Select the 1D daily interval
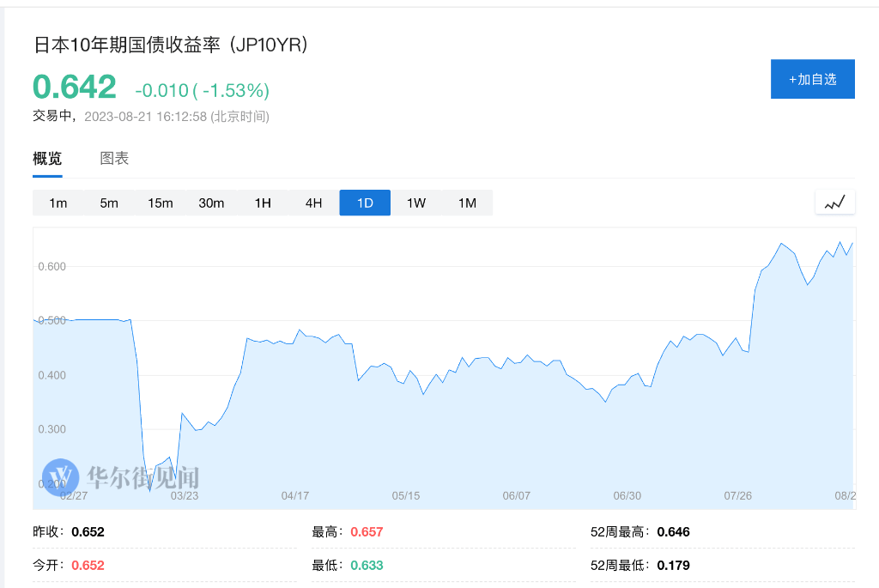879x588 pixels. (365, 203)
